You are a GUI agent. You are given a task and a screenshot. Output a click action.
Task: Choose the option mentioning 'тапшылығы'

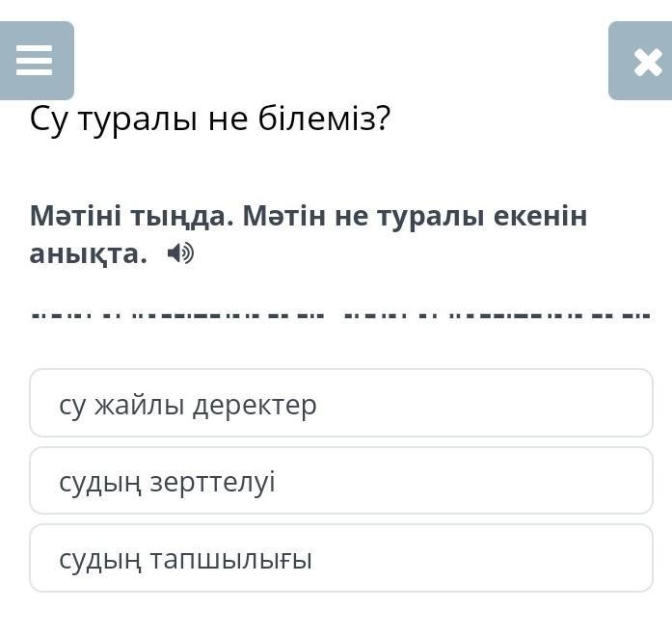point(341,558)
